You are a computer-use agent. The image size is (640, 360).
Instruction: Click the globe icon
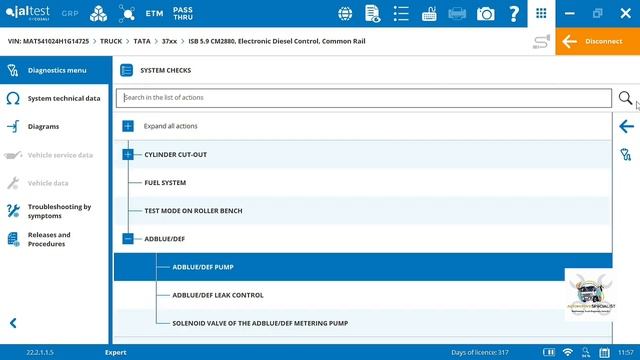345,13
